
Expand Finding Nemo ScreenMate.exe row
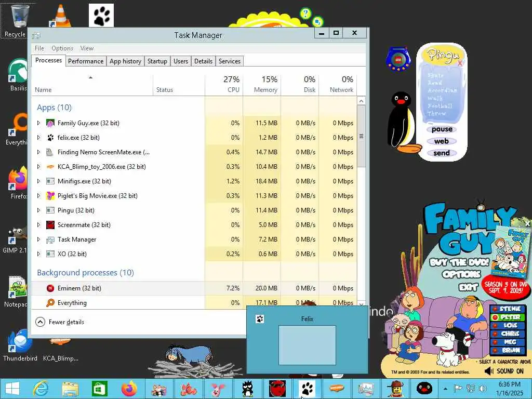38,152
